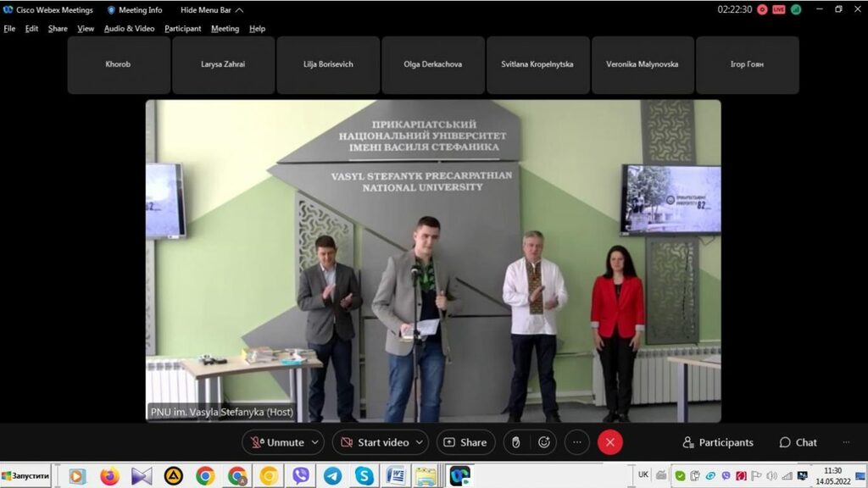Open more options ellipsis in meeting controls

tap(576, 442)
